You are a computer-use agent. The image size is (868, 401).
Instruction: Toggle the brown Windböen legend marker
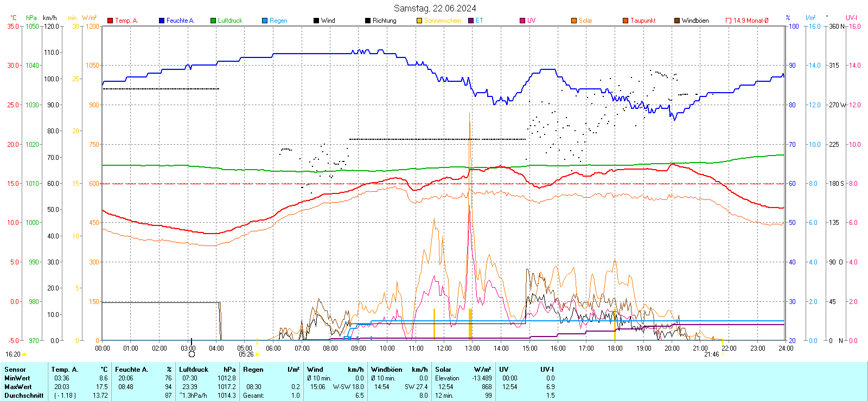pos(677,21)
